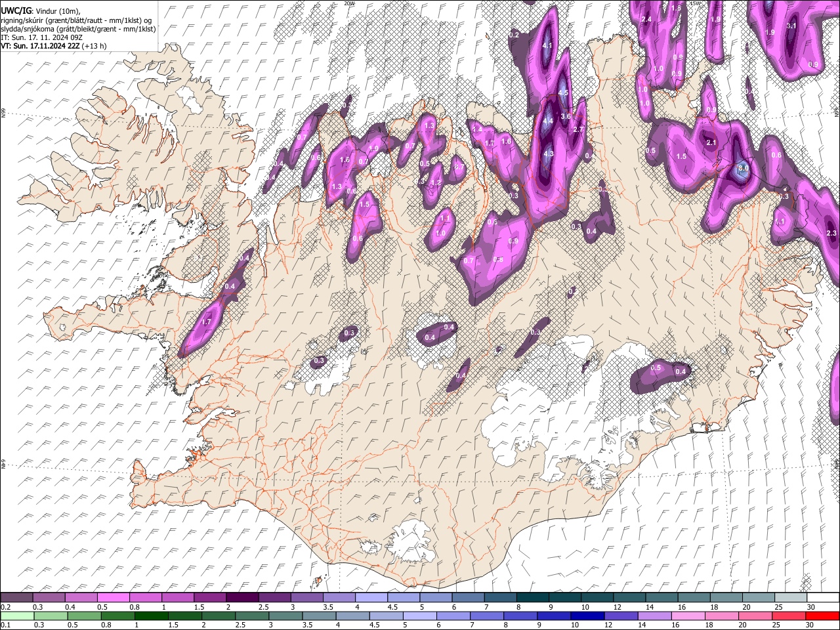Pick lower-scale swatch between 20 and 25

click(756, 616)
